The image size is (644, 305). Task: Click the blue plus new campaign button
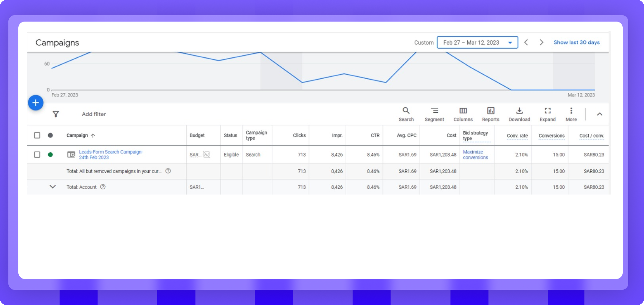(x=36, y=103)
